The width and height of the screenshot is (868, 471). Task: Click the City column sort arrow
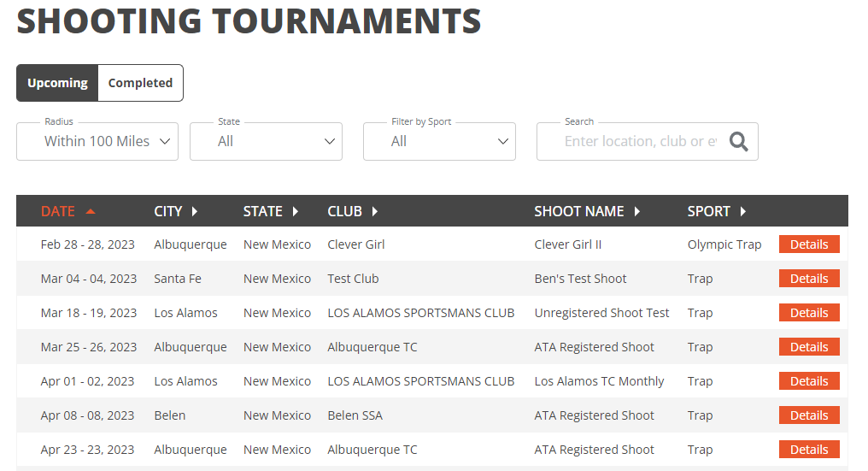194,211
